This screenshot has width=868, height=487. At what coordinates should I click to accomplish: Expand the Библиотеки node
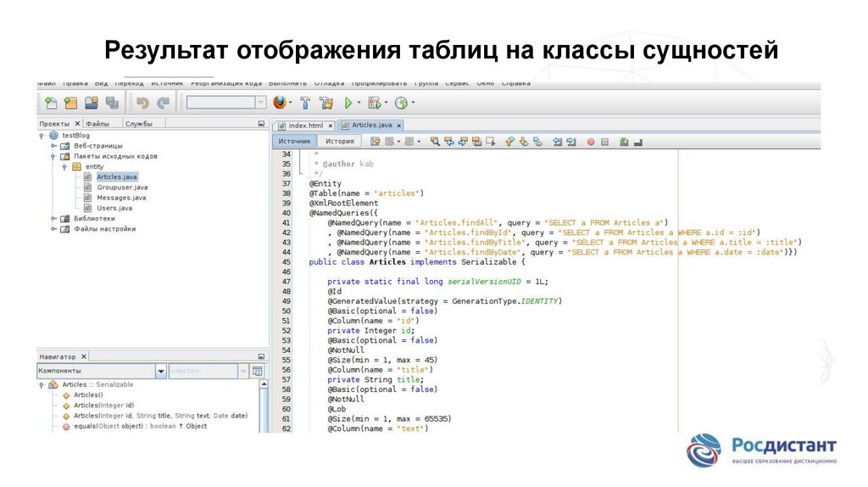[53, 218]
